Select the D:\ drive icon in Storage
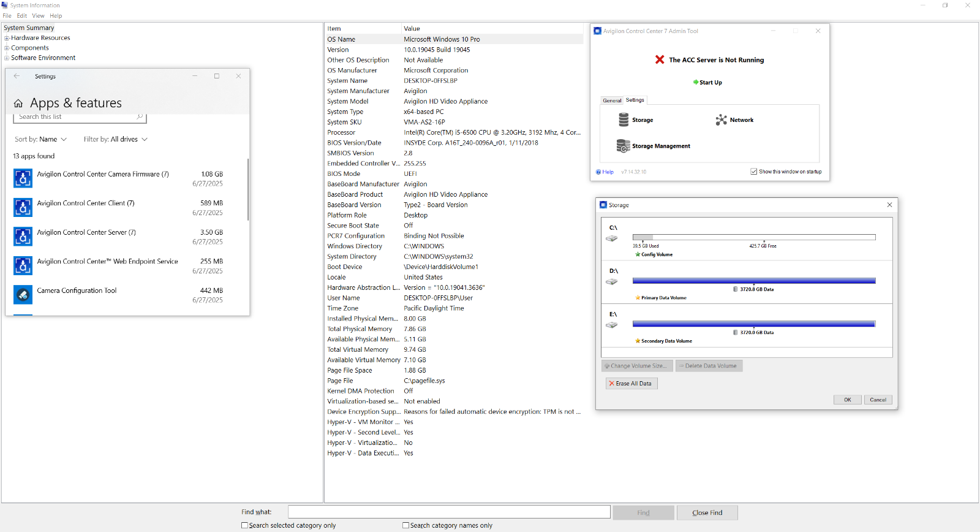The image size is (980, 532). pyautogui.click(x=611, y=282)
